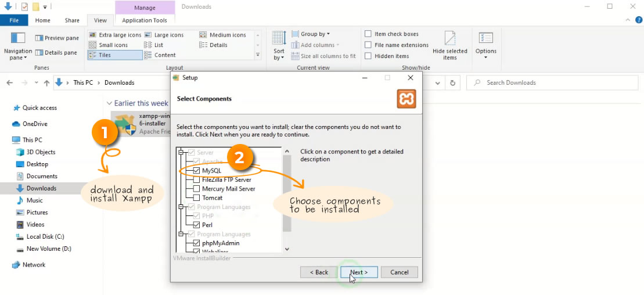
Task: Select the xampp installer file
Action: (141, 124)
